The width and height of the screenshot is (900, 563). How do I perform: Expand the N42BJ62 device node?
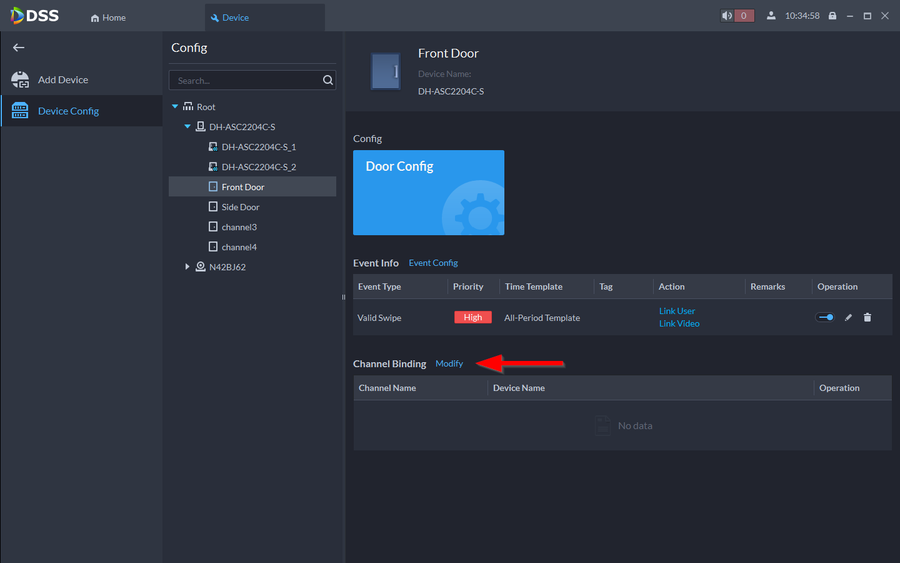click(x=187, y=267)
